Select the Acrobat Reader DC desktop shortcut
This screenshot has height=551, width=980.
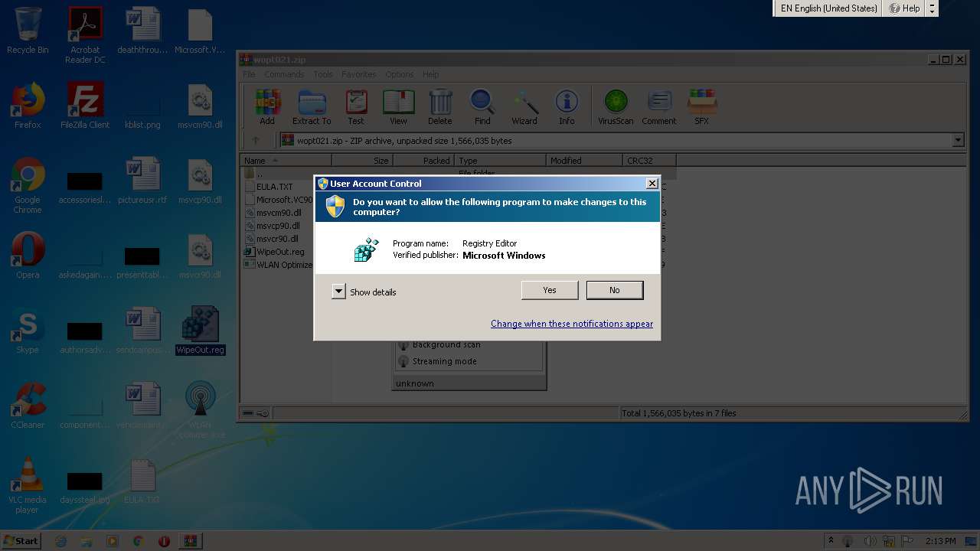coord(85,35)
